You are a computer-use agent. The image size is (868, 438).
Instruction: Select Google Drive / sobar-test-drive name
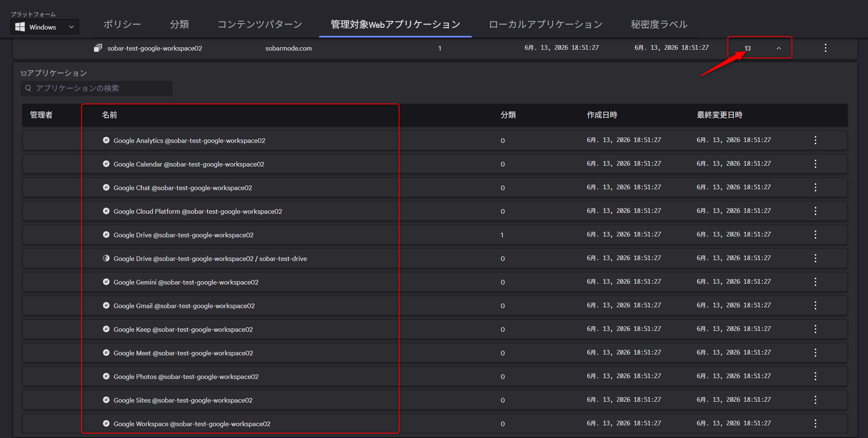(x=210, y=258)
